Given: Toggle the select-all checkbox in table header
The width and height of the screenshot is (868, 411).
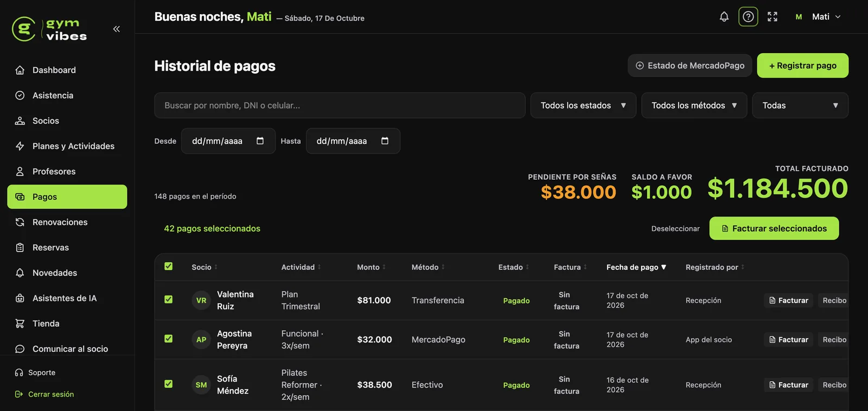Looking at the screenshot, I should click(x=168, y=266).
